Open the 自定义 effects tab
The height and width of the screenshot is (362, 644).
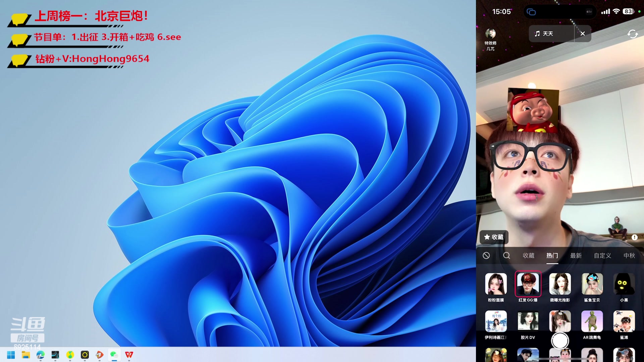(602, 256)
